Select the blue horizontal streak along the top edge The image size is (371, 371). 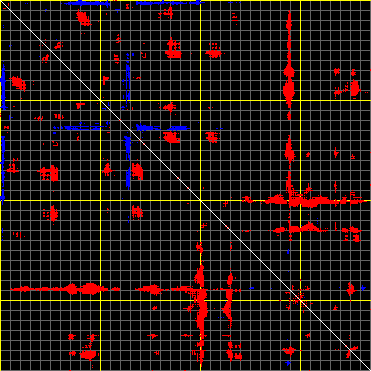87,3
